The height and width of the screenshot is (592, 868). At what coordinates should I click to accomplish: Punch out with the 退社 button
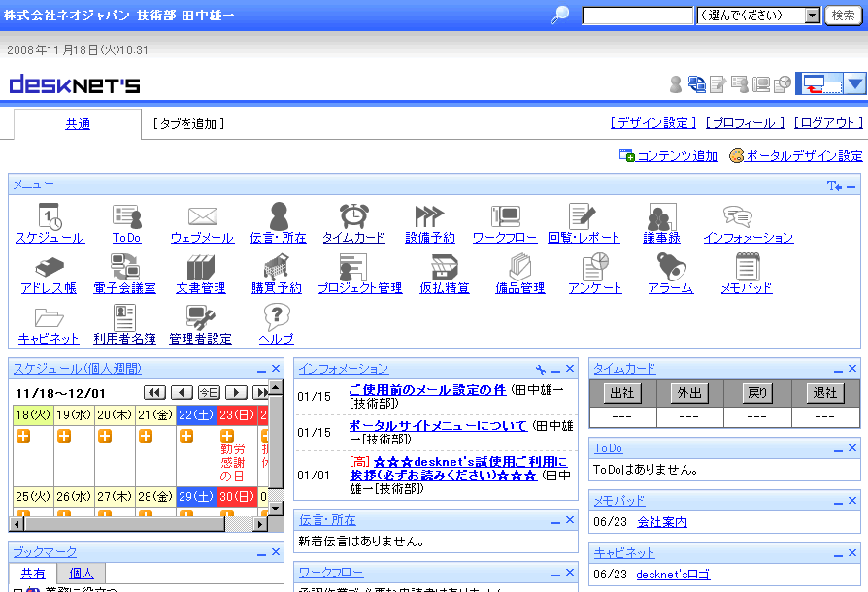(x=825, y=393)
